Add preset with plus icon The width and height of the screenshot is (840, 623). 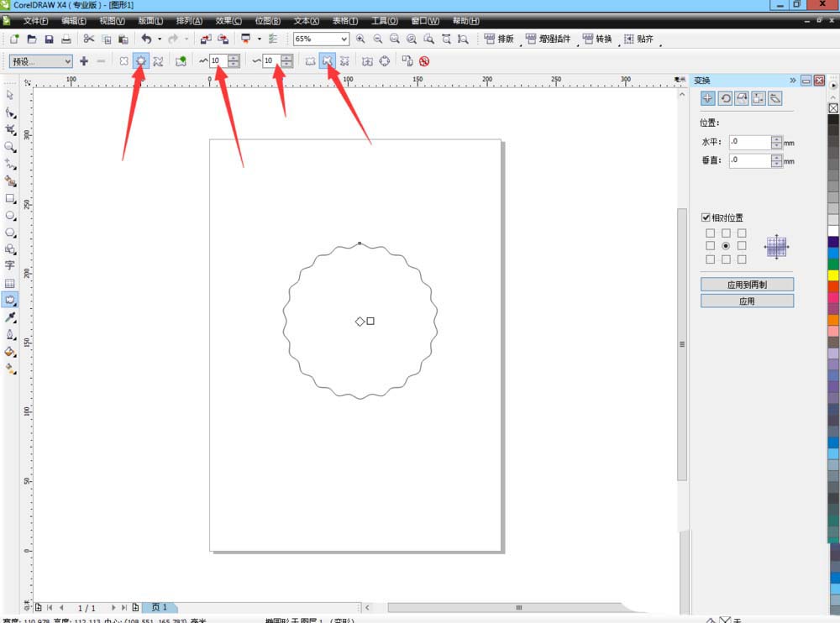[84, 61]
